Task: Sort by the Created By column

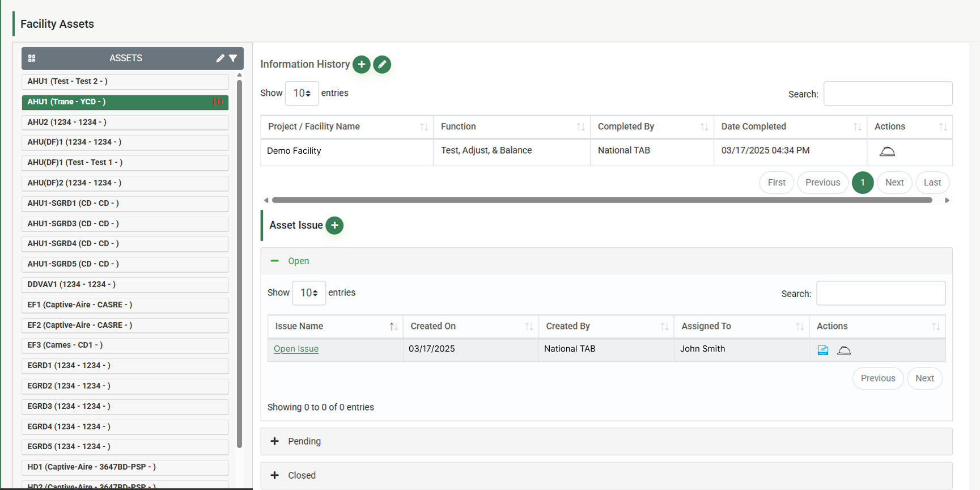Action: click(x=606, y=326)
